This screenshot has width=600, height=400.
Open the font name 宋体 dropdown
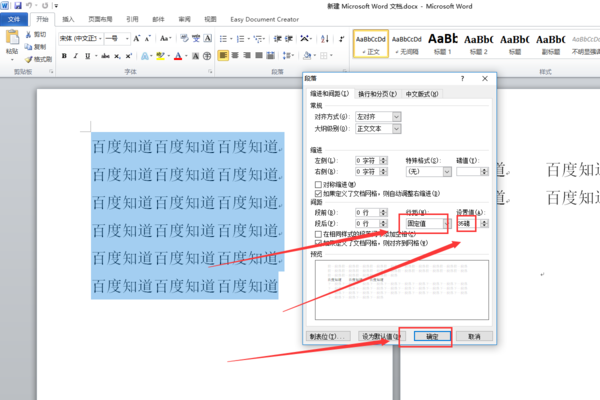tap(100, 39)
